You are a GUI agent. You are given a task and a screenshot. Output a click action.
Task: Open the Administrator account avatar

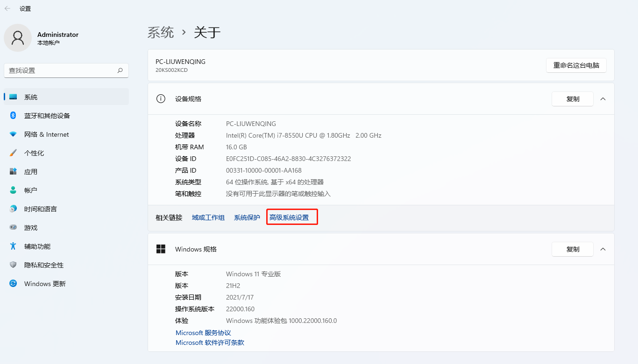tap(18, 38)
